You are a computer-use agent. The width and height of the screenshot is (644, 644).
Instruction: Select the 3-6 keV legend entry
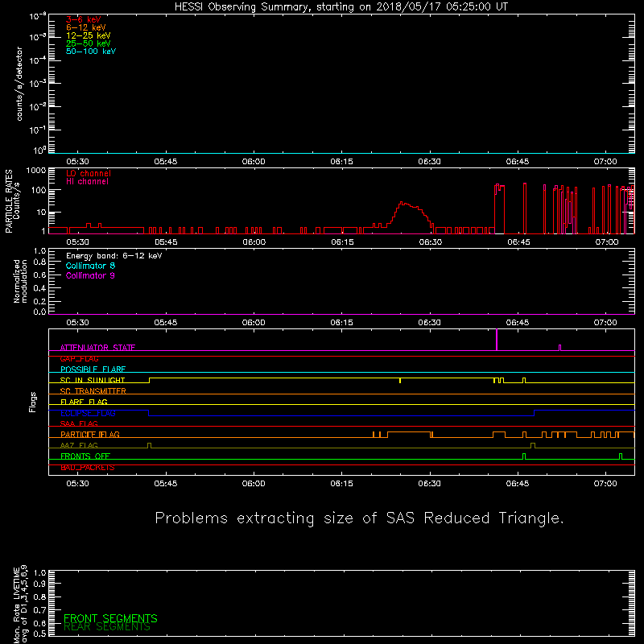[x=84, y=19]
